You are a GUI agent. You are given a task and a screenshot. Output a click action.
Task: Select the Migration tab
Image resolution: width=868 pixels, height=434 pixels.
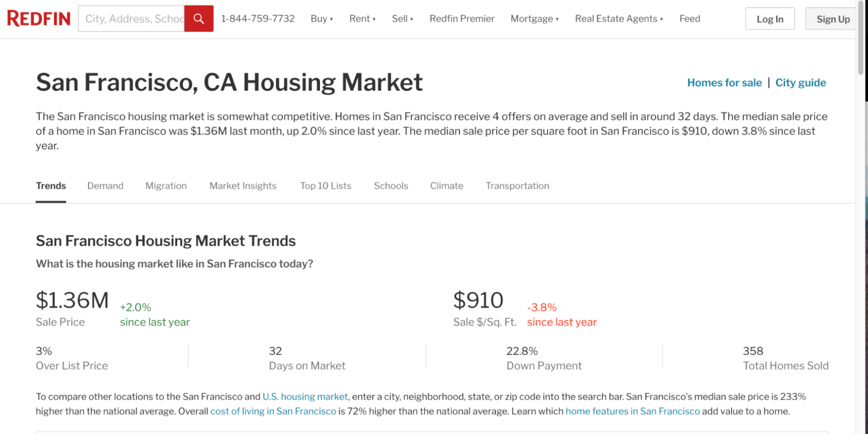point(165,186)
